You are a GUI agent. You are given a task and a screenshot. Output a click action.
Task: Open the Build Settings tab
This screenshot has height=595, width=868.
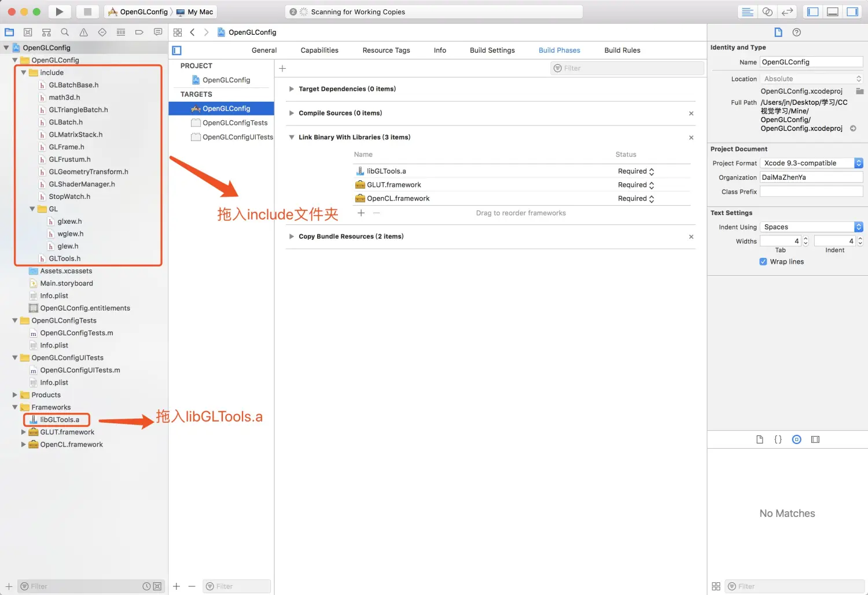point(492,50)
